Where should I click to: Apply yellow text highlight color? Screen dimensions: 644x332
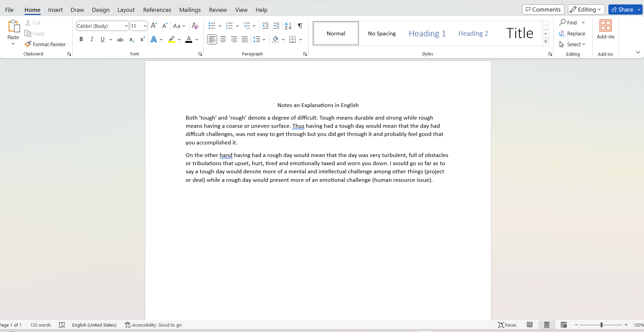tap(171, 39)
